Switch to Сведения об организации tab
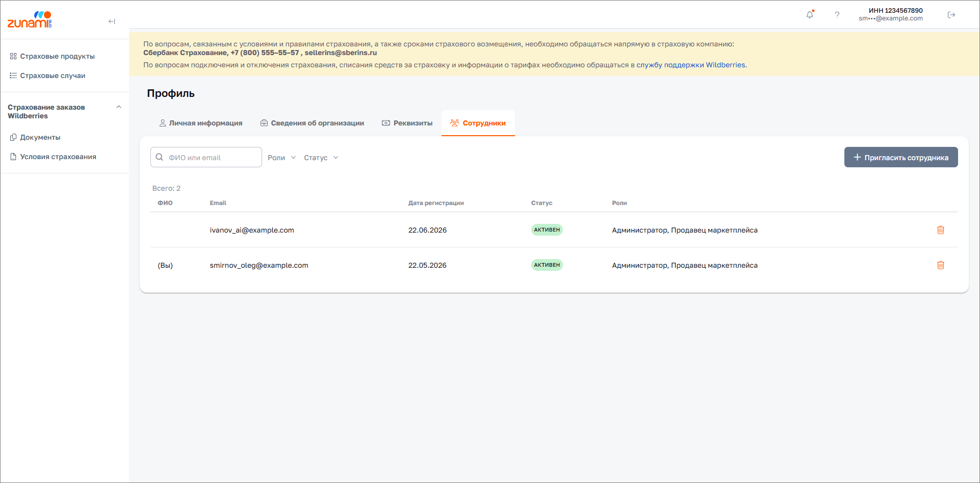The width and height of the screenshot is (980, 483). pyautogui.click(x=312, y=123)
